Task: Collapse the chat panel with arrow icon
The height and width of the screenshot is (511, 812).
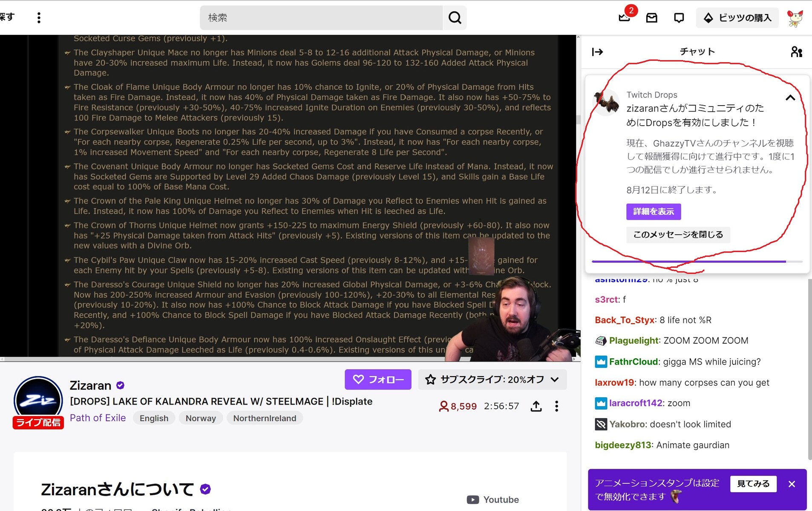Action: click(x=597, y=52)
